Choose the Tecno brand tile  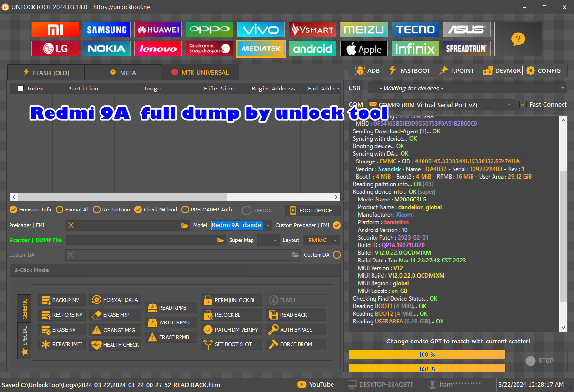click(x=415, y=30)
